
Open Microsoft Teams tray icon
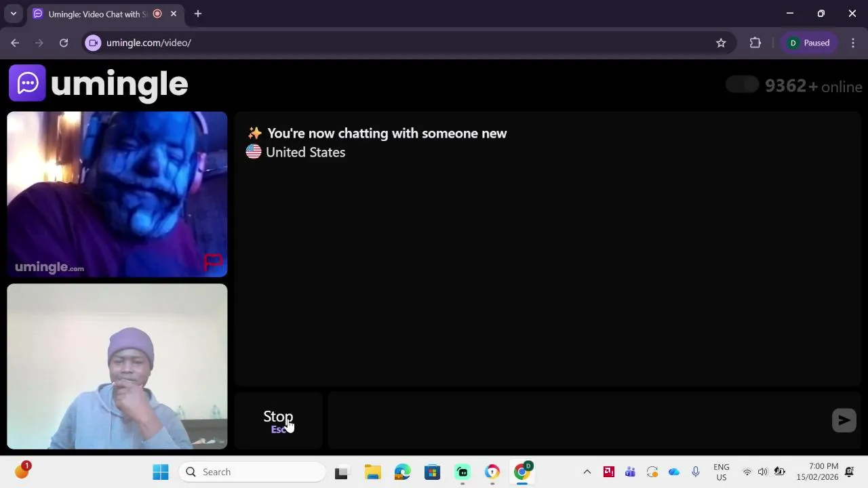631,472
